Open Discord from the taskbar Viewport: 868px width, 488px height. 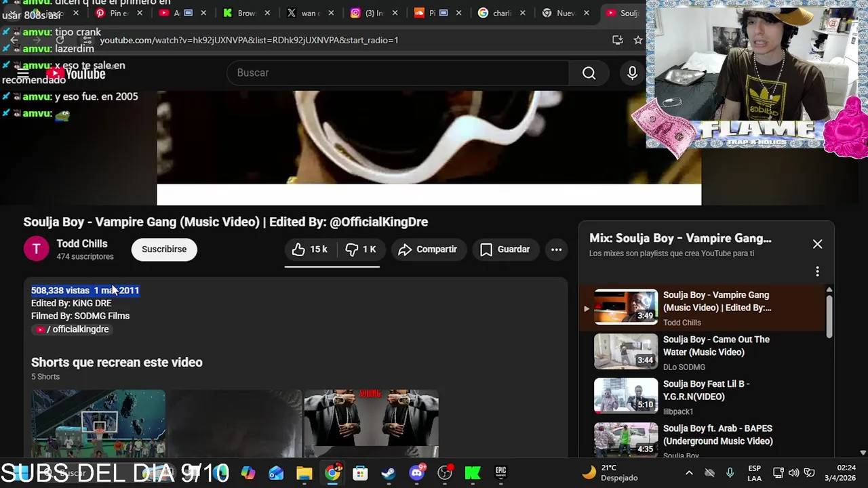click(417, 472)
